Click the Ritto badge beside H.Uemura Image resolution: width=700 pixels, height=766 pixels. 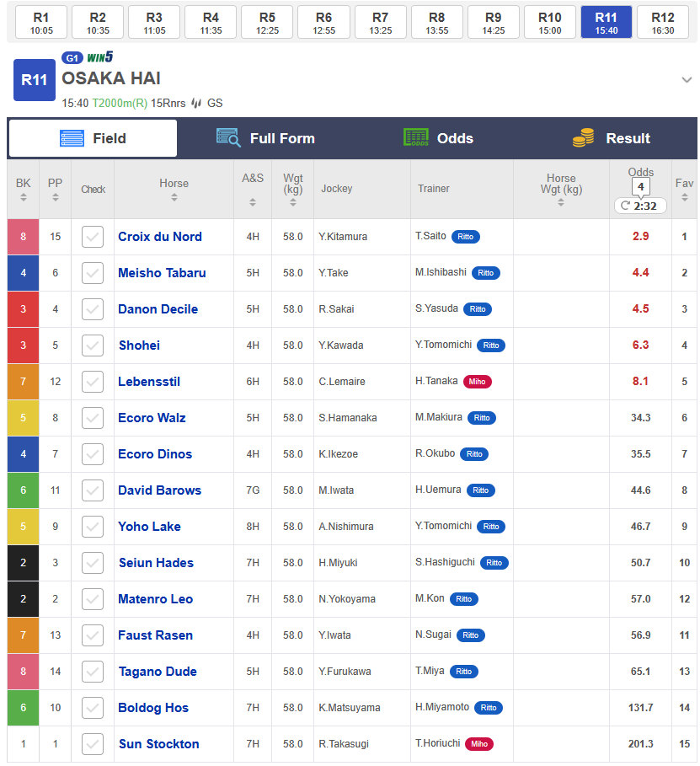click(x=481, y=490)
